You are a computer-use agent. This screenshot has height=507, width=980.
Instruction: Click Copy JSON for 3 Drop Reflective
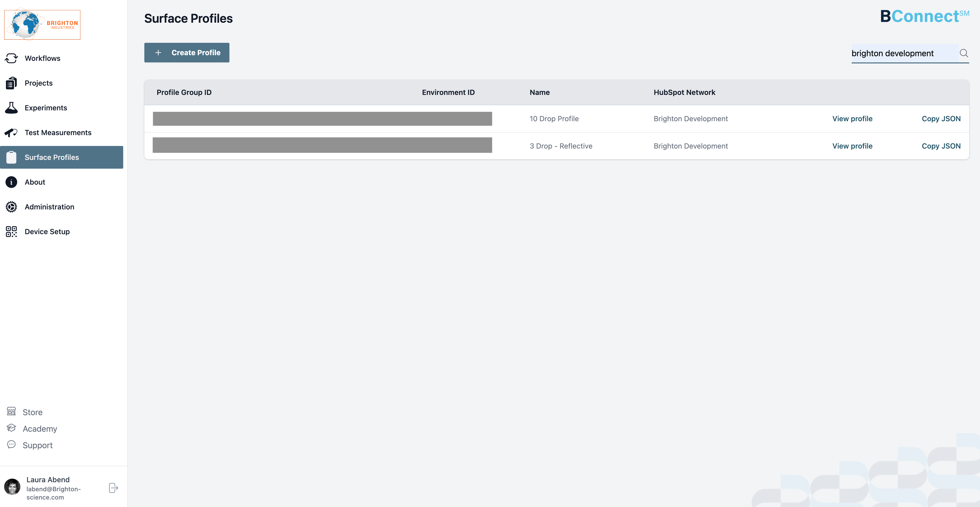click(941, 145)
